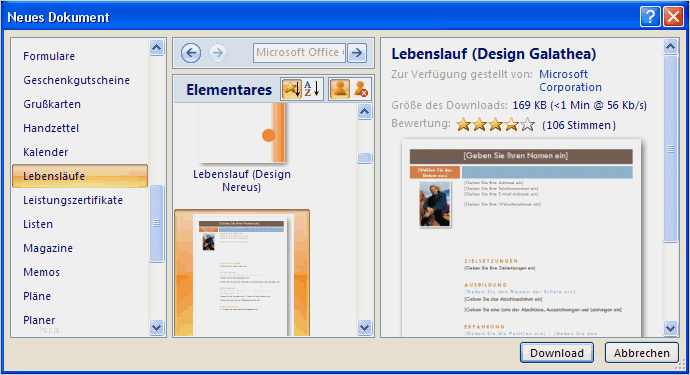
Task: Open the Microsoft Corporation link
Action: coord(570,81)
